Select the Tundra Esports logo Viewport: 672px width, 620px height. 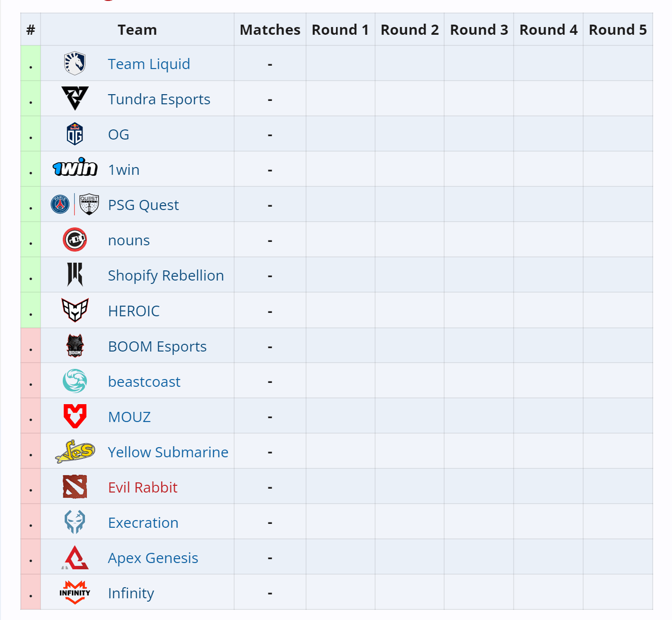(73, 99)
